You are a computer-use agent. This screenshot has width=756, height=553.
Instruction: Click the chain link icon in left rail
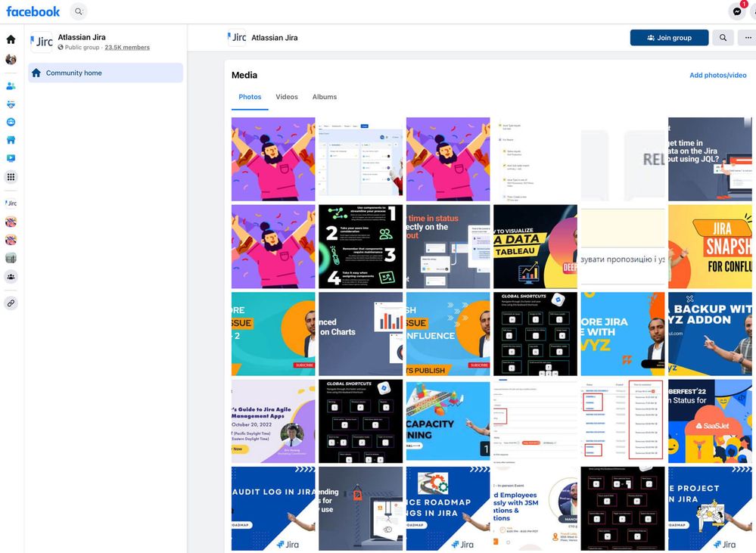[x=11, y=303]
